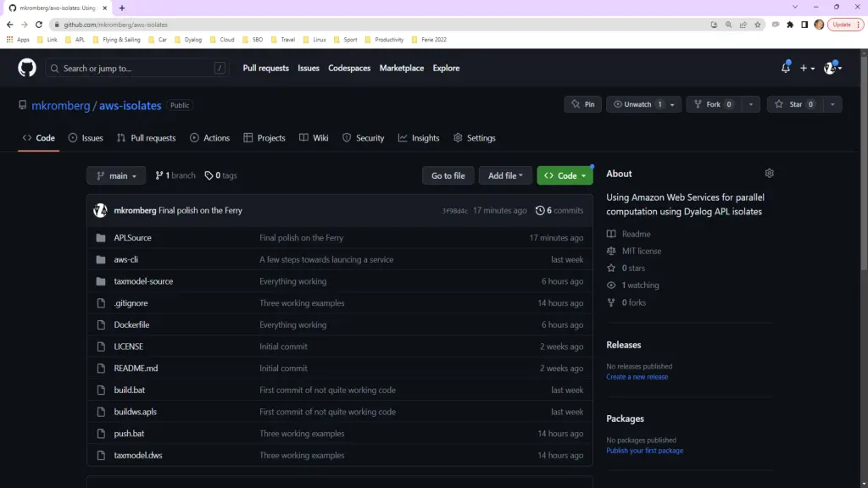Click the About section gear icon
Screen dimensions: 868x488
pos(769,174)
